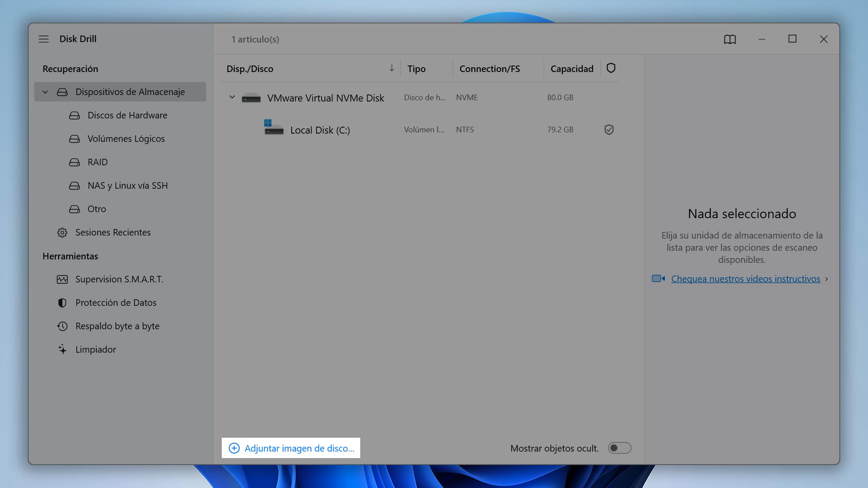Select VMware Virtual NVMe Disk row

(x=419, y=98)
